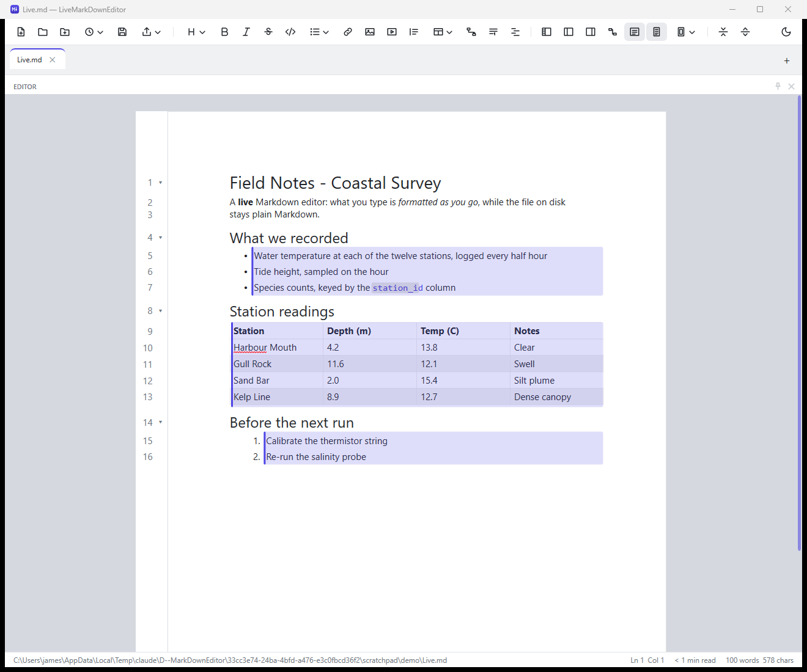Close the Live.md tab
Image resolution: width=807 pixels, height=672 pixels.
coord(53,60)
